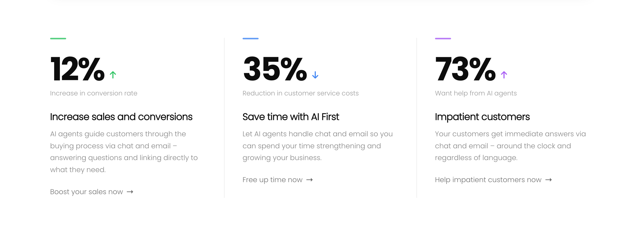The width and height of the screenshot is (644, 239).
Task: Select the Increase sales and conversions heading
Action: pyautogui.click(x=121, y=117)
